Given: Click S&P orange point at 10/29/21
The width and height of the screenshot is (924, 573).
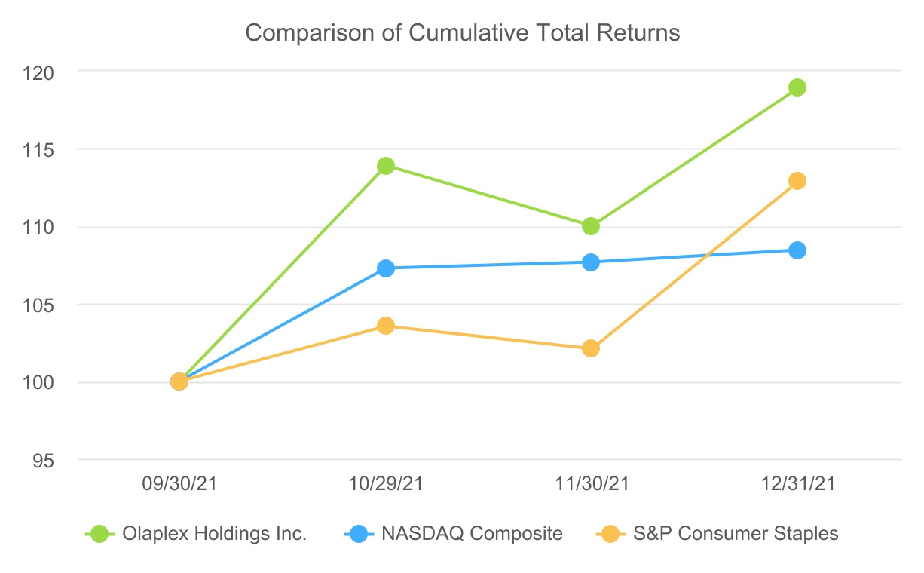Looking at the screenshot, I should tap(386, 326).
